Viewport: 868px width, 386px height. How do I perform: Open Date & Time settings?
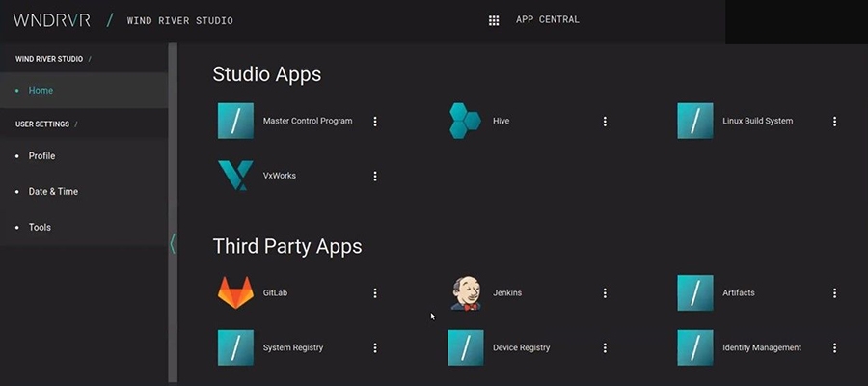pos(84,192)
